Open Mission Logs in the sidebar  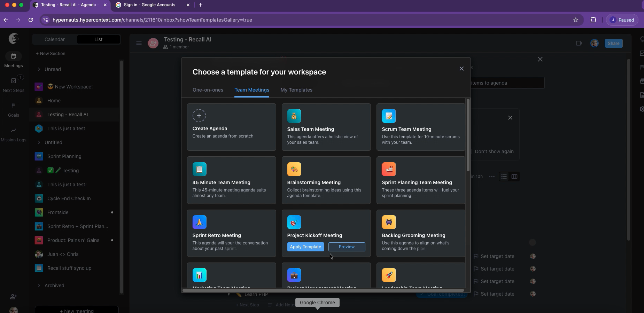14,131
